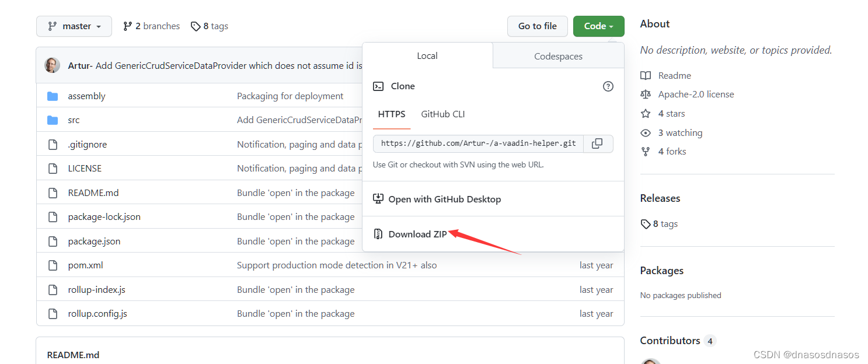Click the package-lock.json file icon
868x364 pixels.
pyautogui.click(x=53, y=217)
